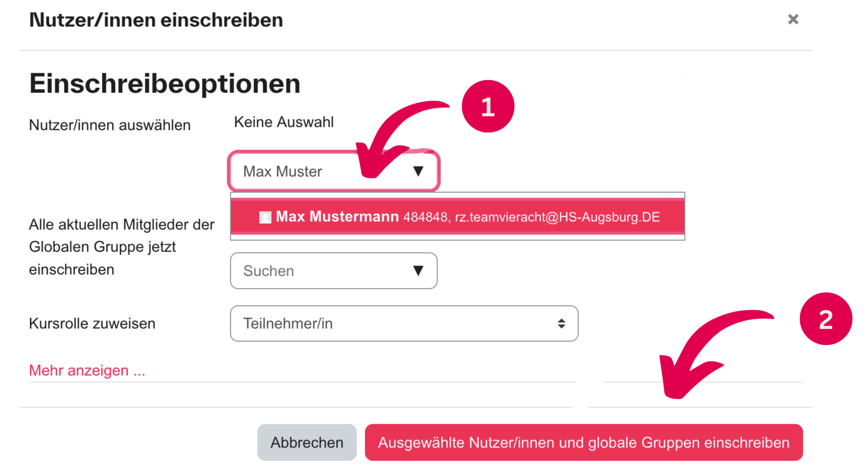The width and height of the screenshot is (868, 473).
Task: Click Ausgewählte Nutzer/innen und globale Gruppen einschreiben
Action: [x=583, y=442]
